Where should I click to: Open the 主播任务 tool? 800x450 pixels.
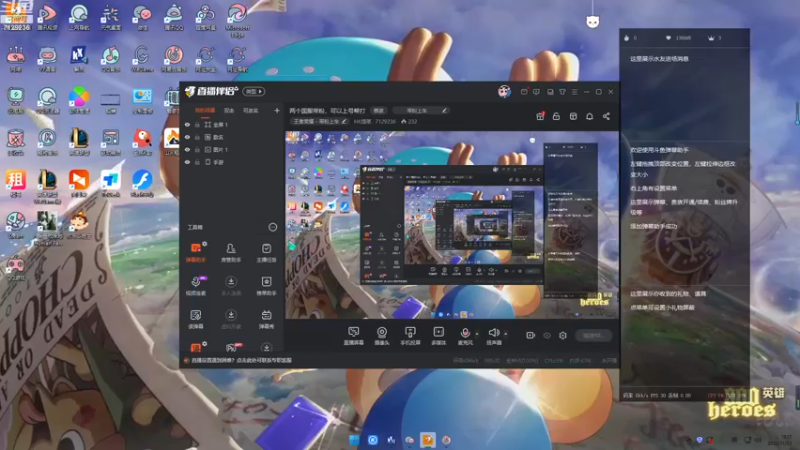point(266,252)
